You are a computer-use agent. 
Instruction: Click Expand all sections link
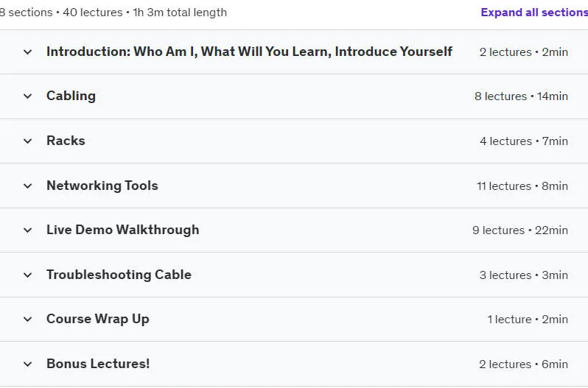coord(534,13)
